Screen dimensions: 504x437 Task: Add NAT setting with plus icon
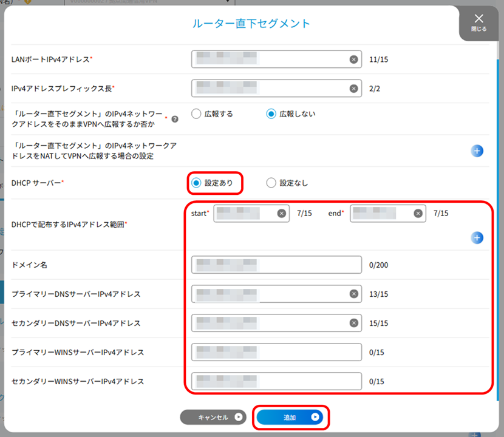click(477, 151)
